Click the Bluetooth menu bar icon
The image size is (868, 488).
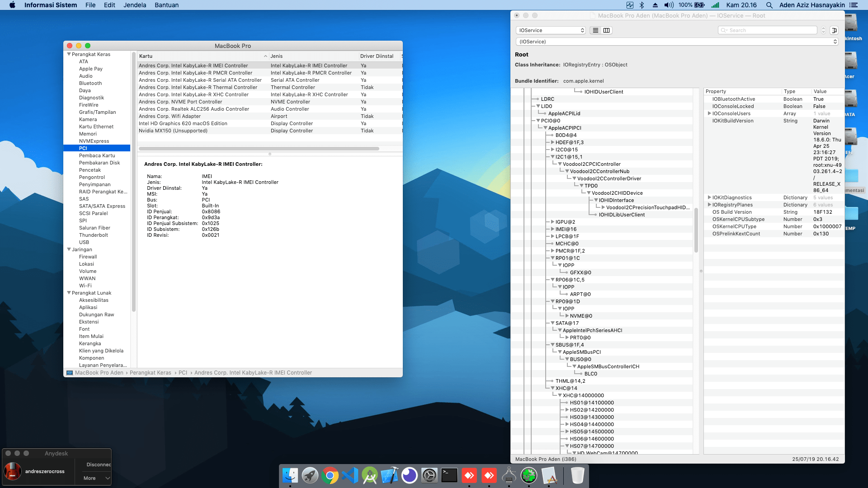pos(642,5)
